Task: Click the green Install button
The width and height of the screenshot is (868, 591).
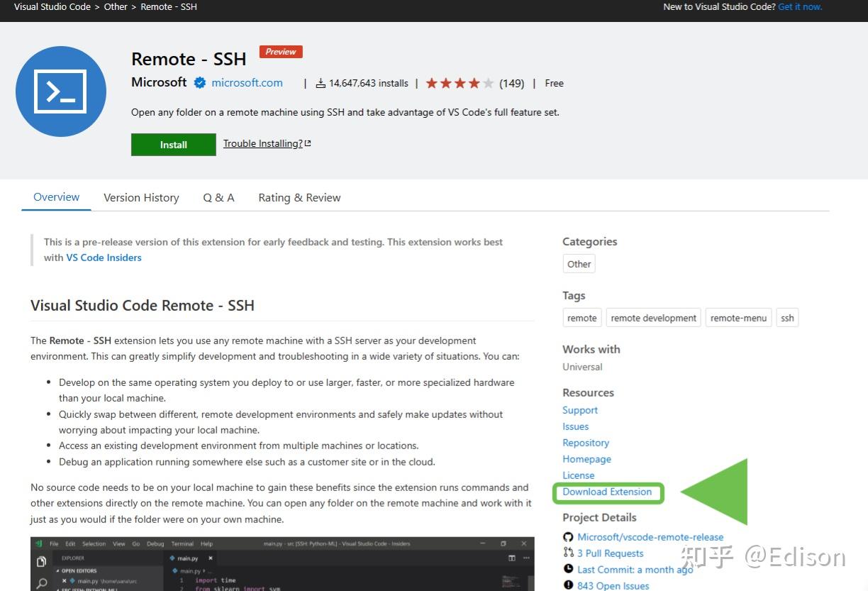Action: pos(173,144)
